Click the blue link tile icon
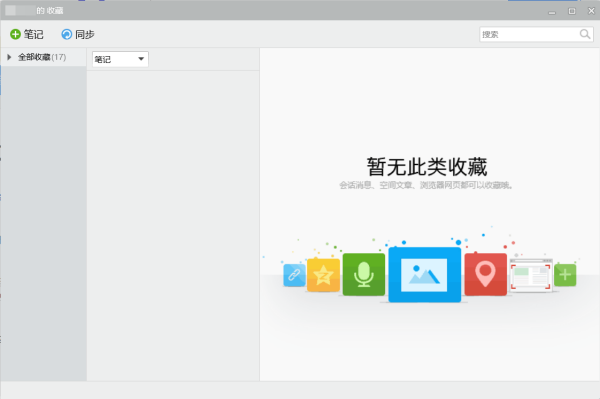Image resolution: width=600 pixels, height=399 pixels. [294, 275]
